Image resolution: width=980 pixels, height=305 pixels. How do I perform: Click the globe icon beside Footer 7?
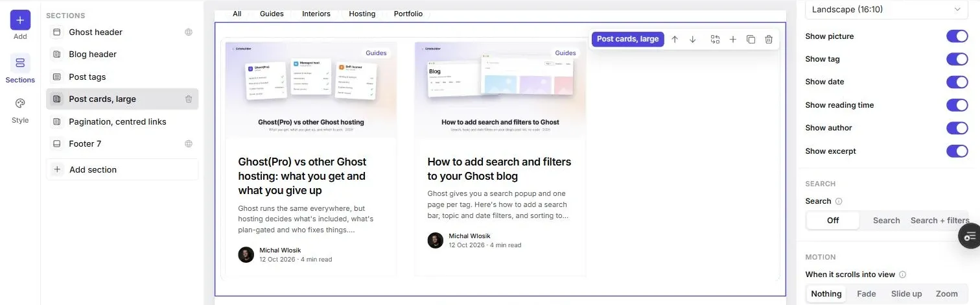189,144
